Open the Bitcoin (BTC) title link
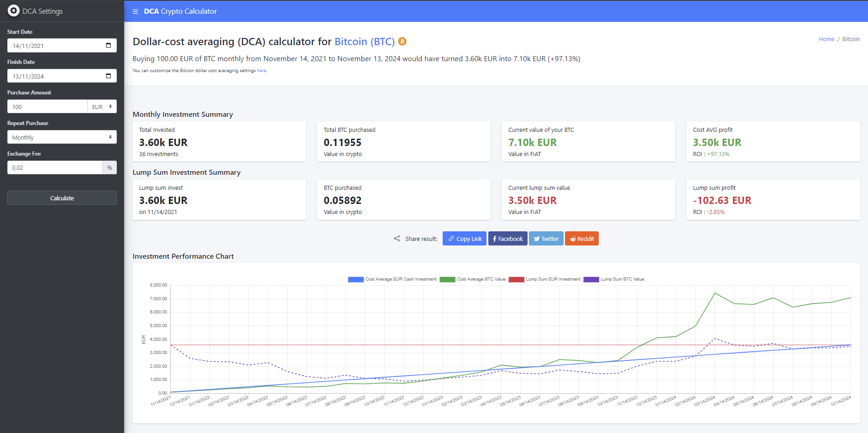Image resolution: width=868 pixels, height=433 pixels. click(x=364, y=42)
